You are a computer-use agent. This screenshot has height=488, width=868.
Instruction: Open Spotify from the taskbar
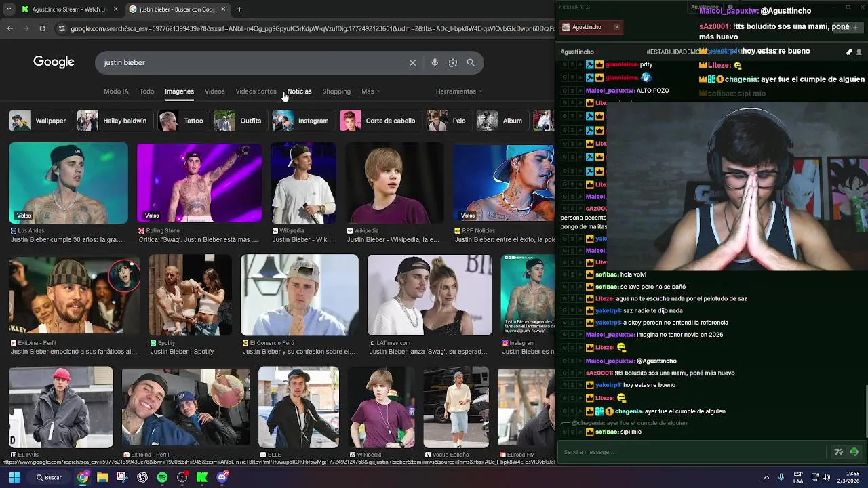pos(162,477)
